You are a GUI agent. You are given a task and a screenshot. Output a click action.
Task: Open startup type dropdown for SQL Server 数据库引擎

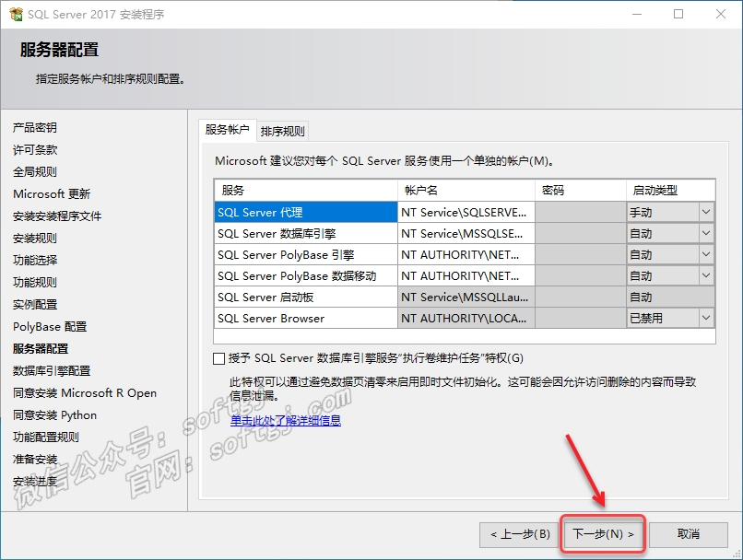pos(706,233)
